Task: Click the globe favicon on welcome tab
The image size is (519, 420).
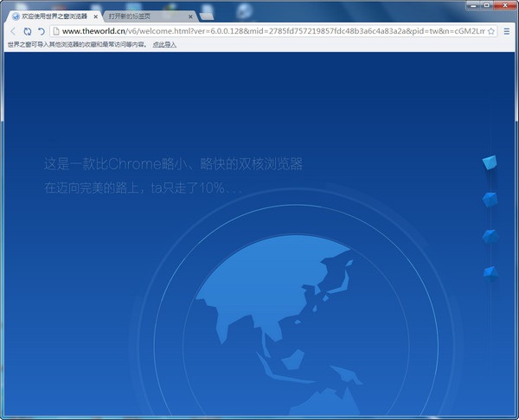Action: pyautogui.click(x=16, y=16)
